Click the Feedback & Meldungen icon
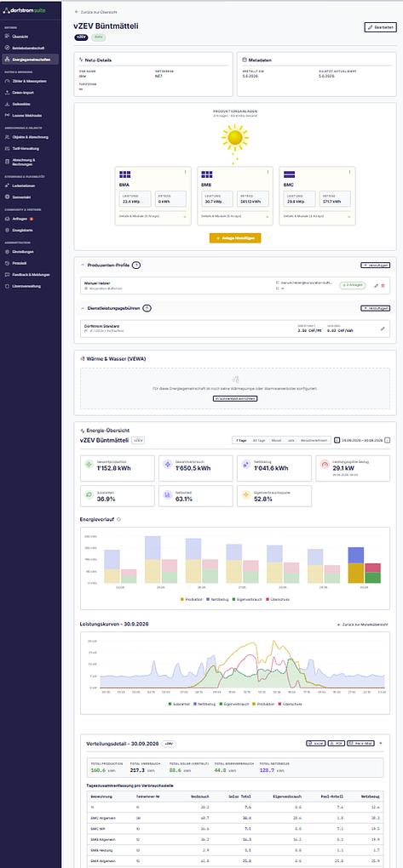The image size is (403, 868). point(7,275)
